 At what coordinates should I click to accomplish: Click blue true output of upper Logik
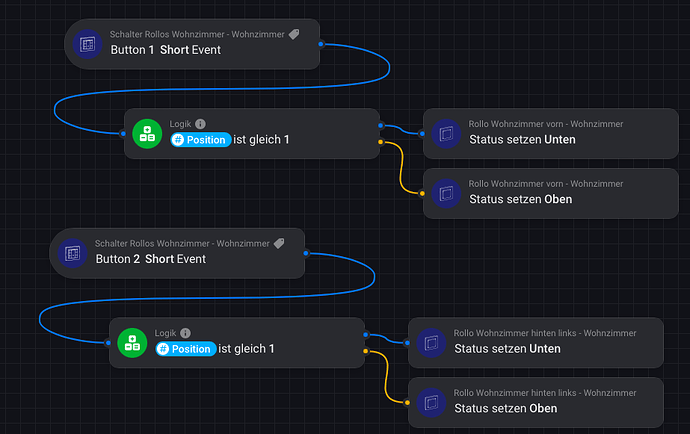coord(381,125)
